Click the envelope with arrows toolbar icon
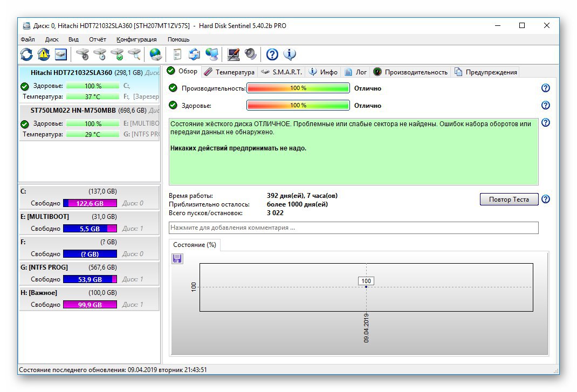The image size is (577, 392). 194,54
